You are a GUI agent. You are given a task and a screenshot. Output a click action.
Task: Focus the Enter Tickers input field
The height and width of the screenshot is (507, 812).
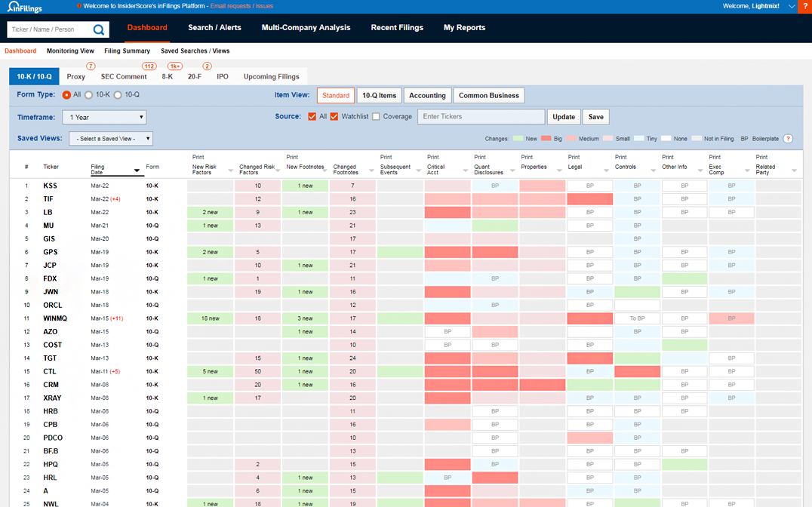point(481,116)
